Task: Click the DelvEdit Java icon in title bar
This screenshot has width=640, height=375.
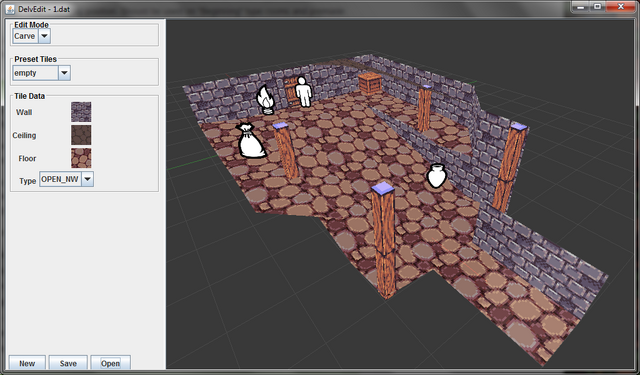Action: tap(10, 9)
